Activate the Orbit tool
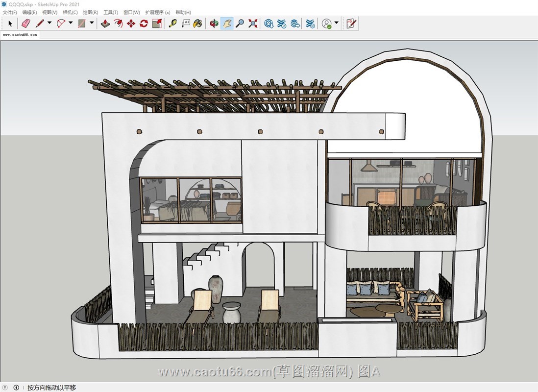The image size is (538, 392). click(x=214, y=24)
